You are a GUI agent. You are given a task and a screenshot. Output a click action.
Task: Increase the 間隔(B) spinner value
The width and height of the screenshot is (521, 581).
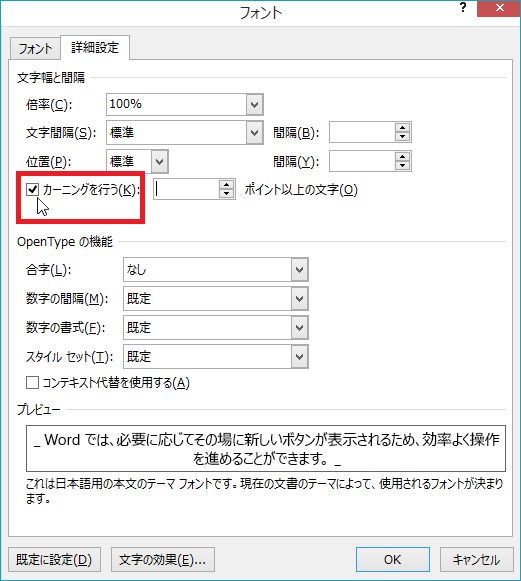point(402,128)
